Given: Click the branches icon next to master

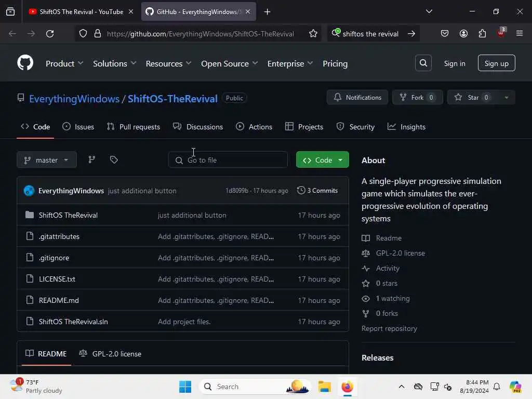Looking at the screenshot, I should (91, 159).
